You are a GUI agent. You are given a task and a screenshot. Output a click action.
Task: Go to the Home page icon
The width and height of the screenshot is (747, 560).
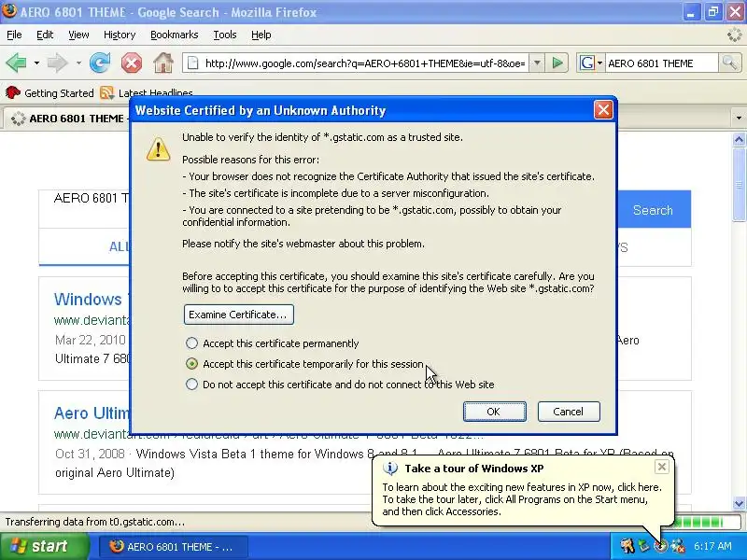(163, 63)
